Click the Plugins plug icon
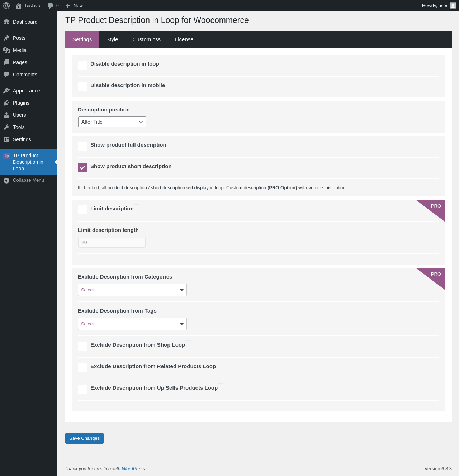The width and height of the screenshot is (459, 476). tap(6, 103)
